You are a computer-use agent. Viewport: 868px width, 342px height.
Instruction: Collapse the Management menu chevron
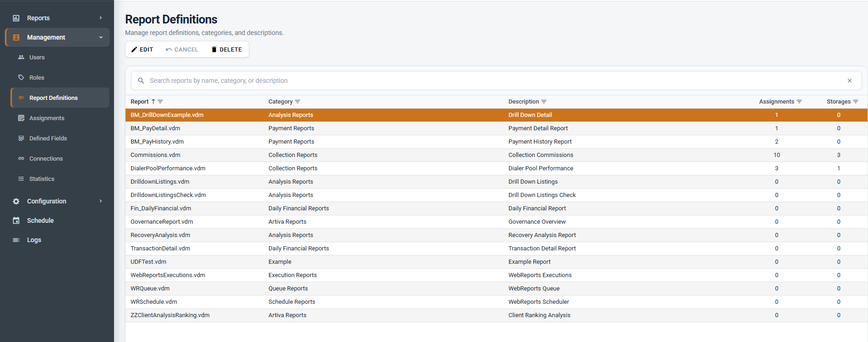[101, 37]
